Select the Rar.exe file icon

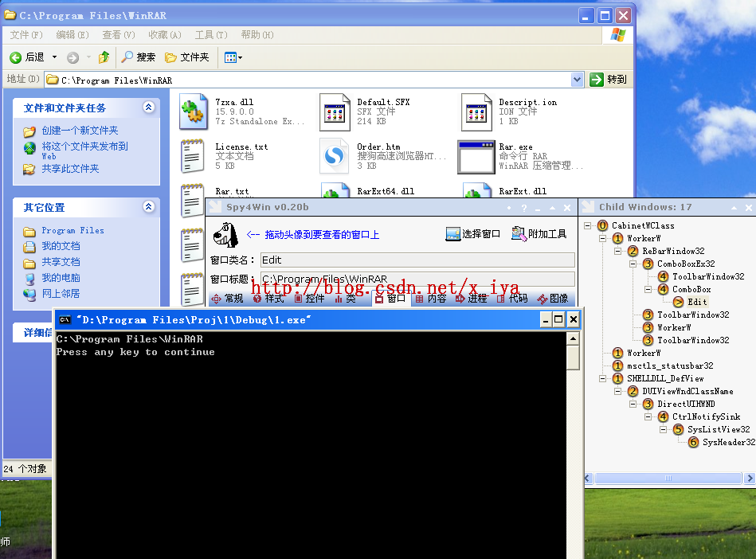[476, 157]
